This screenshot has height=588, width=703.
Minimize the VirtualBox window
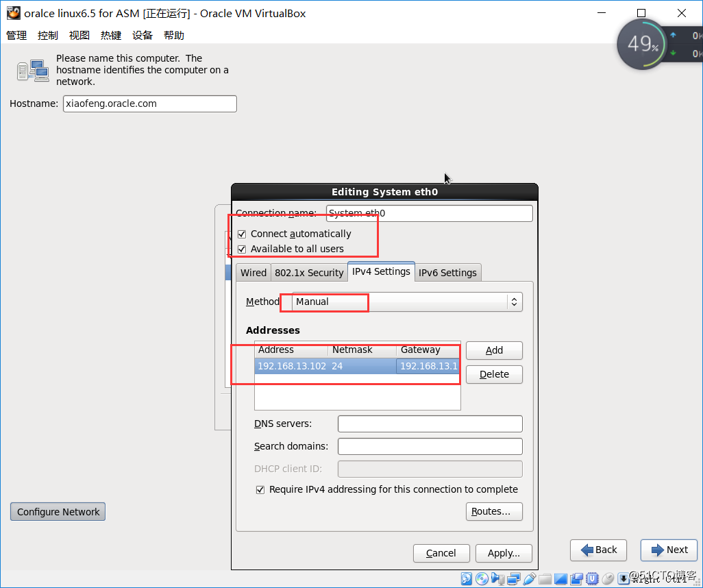click(602, 13)
